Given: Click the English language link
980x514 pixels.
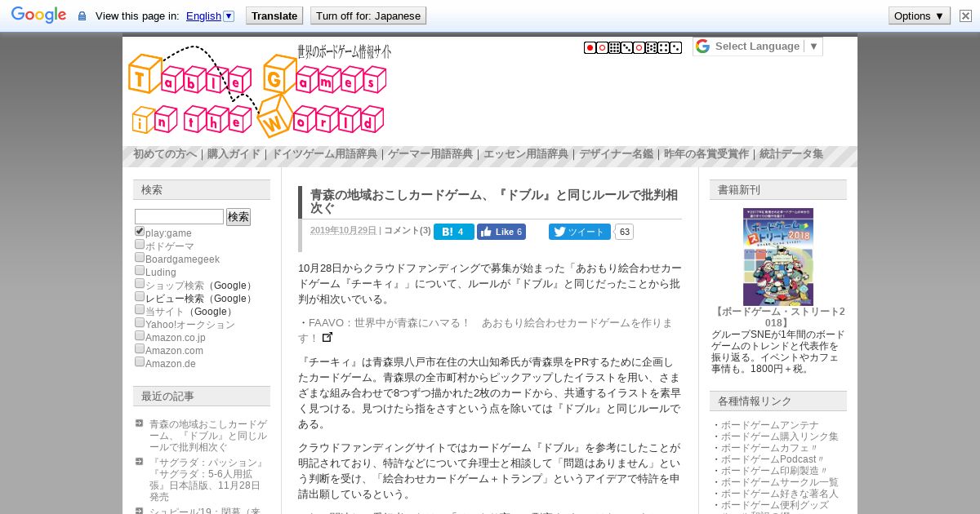Looking at the screenshot, I should pos(203,16).
